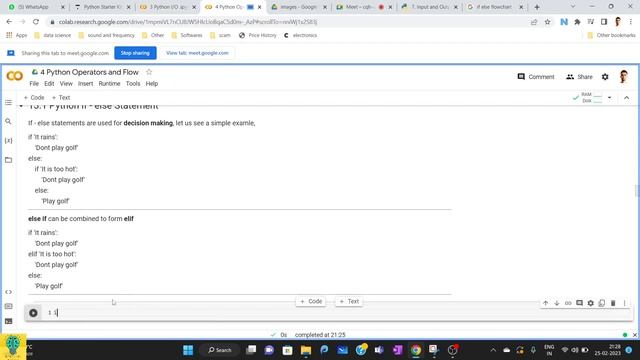Star the notebook 4 Python Operators and Flow
This screenshot has width=640, height=360.
tap(149, 72)
